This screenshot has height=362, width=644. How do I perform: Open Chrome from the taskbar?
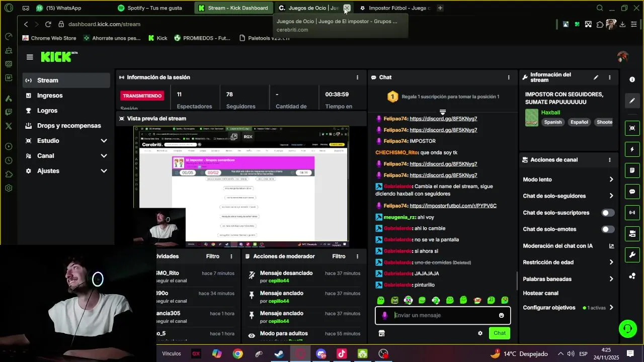237,354
